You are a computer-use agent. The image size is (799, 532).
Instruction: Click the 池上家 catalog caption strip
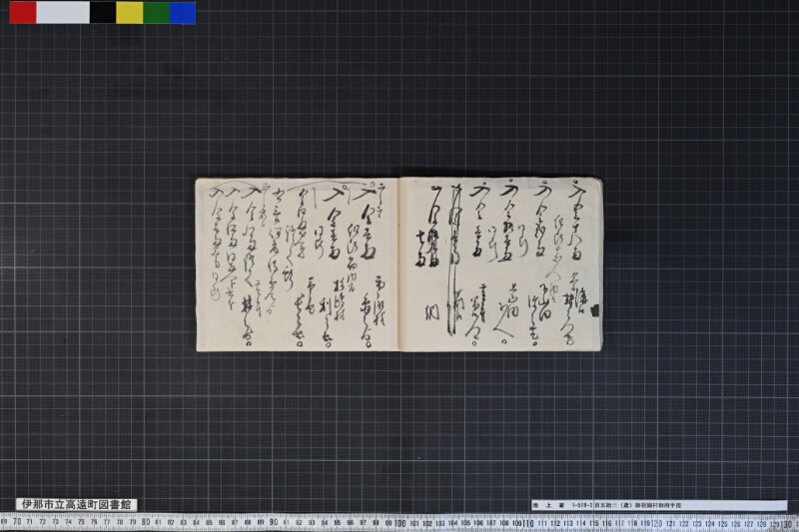click(659, 505)
